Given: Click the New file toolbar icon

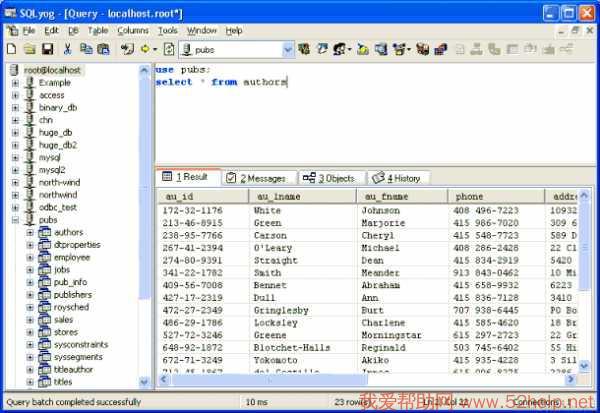Looking at the screenshot, I should (x=11, y=48).
